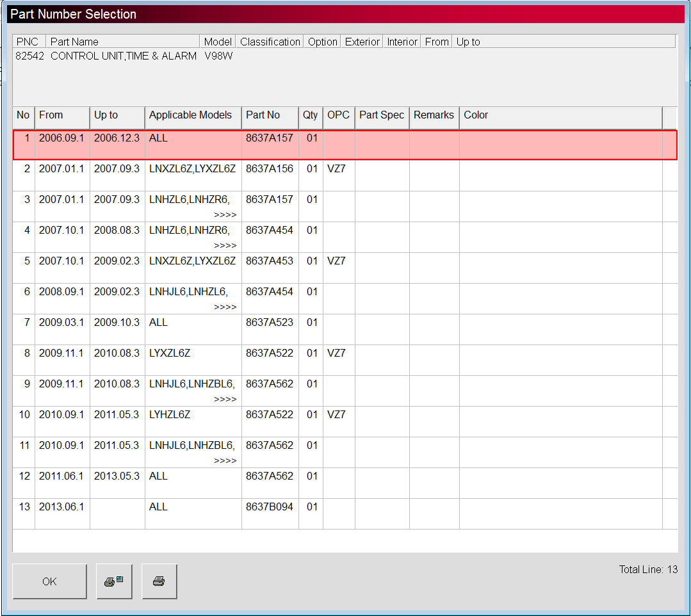
Task: Expand the >>>> models list in row 6
Action: pyautogui.click(x=225, y=307)
